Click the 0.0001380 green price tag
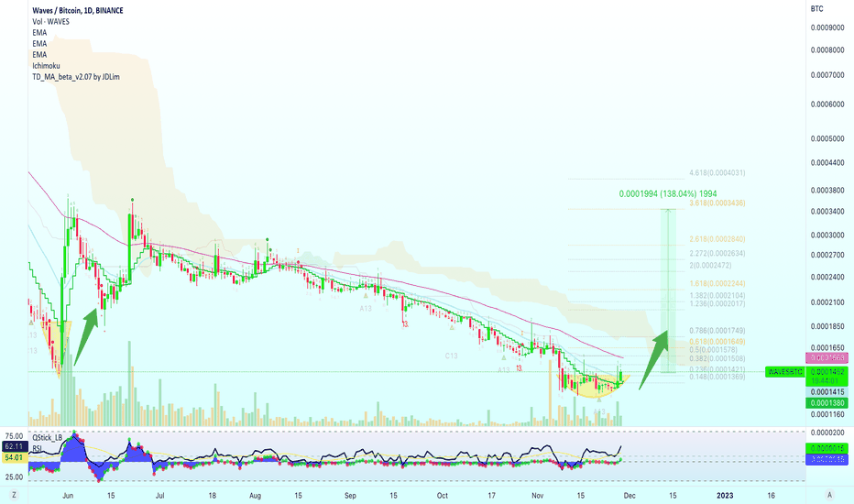This screenshot has height=504, width=854. tap(827, 403)
